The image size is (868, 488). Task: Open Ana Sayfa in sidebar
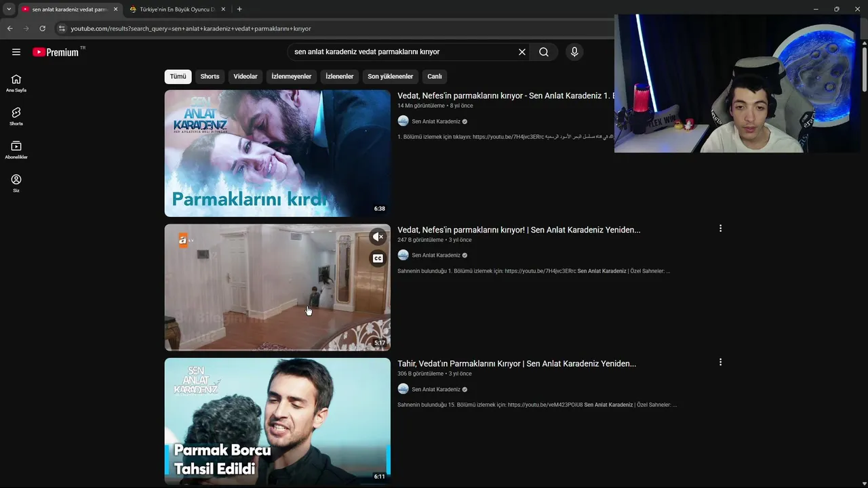tap(16, 83)
